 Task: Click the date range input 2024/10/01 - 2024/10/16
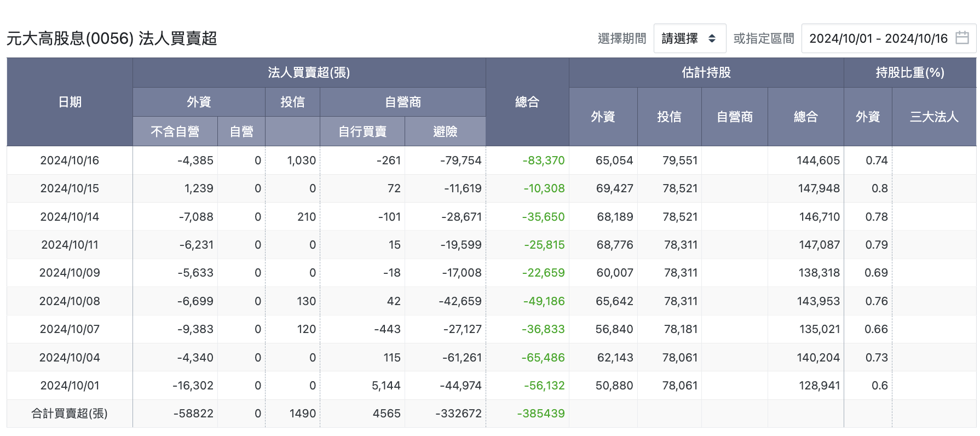889,38
